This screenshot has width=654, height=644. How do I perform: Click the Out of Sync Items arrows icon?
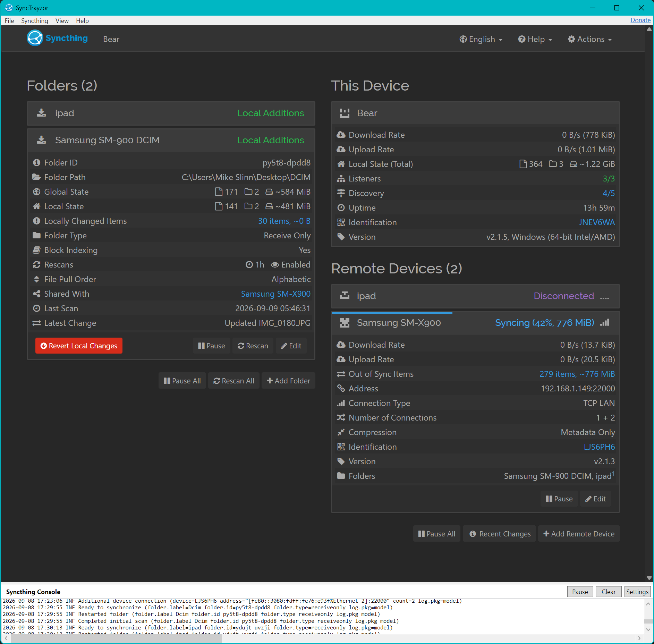pos(341,374)
